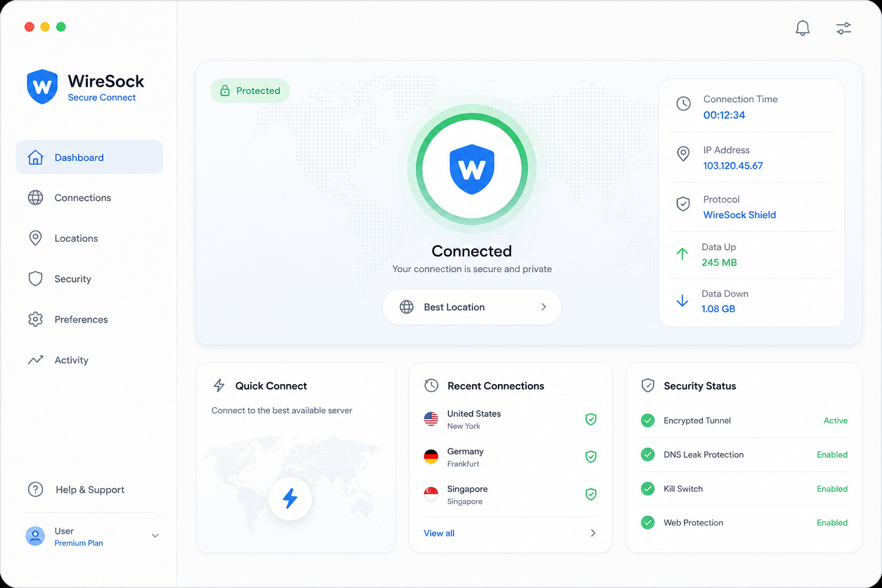The width and height of the screenshot is (882, 588).
Task: Click the Data Down blue arrow
Action: [682, 300]
